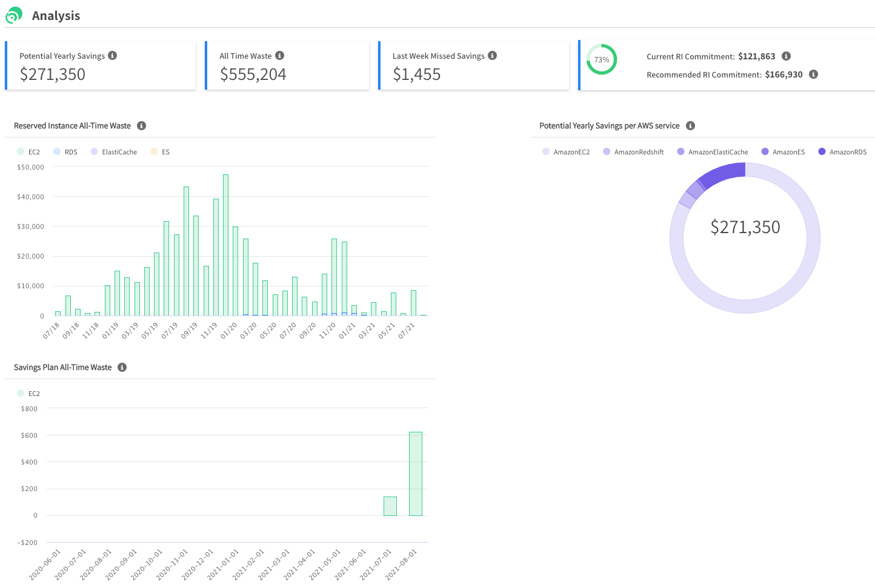This screenshot has height=588, width=875.
Task: Toggle EC2 series in Savings Plan legend
Action: coord(28,394)
